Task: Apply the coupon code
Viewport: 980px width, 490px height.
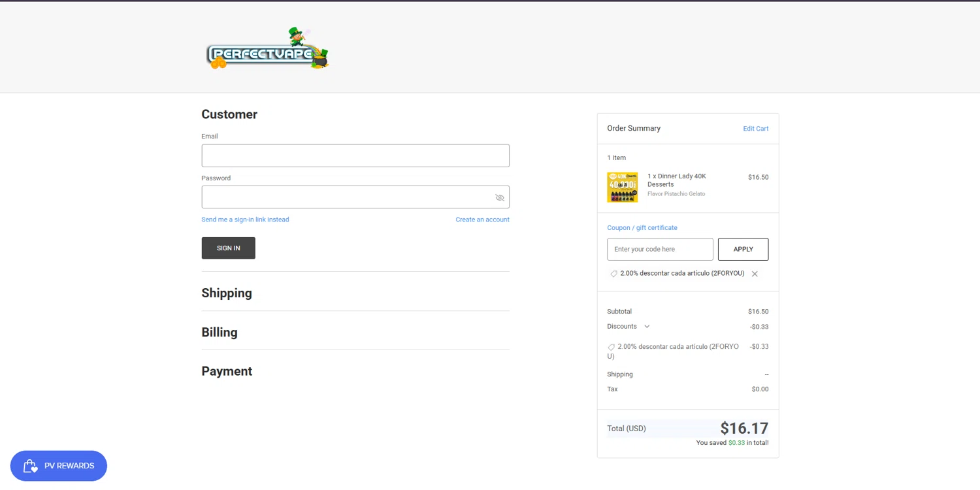Action: 743,249
